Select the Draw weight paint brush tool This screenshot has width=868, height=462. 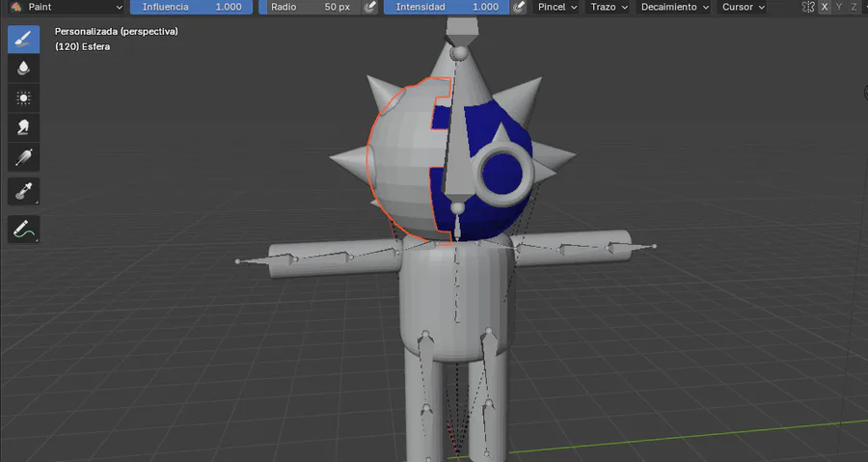tap(23, 39)
